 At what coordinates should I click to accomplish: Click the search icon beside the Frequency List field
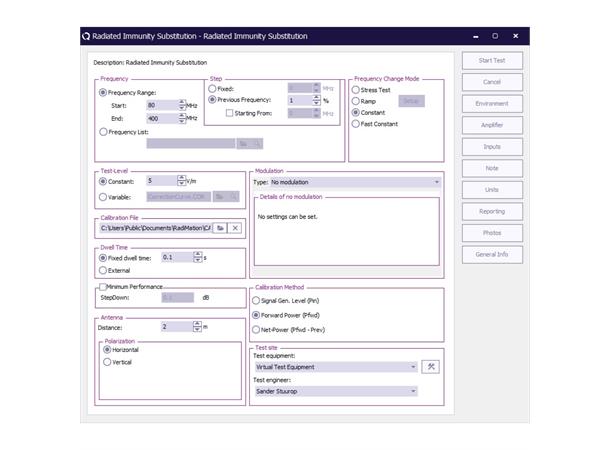click(x=256, y=144)
